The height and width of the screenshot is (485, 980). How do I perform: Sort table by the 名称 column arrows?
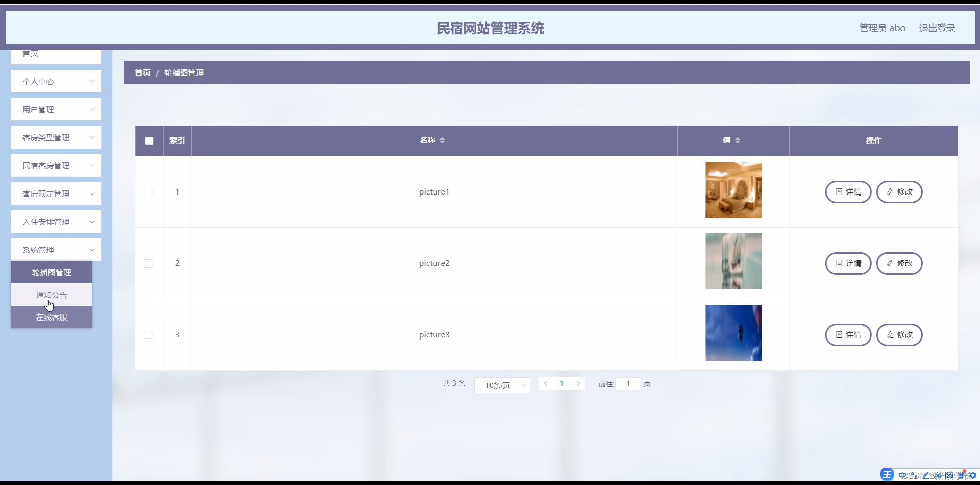(443, 140)
